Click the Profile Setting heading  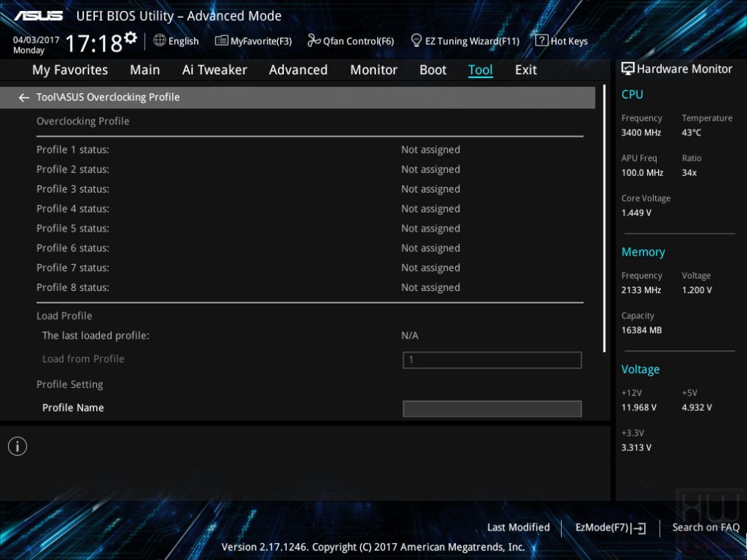(70, 384)
